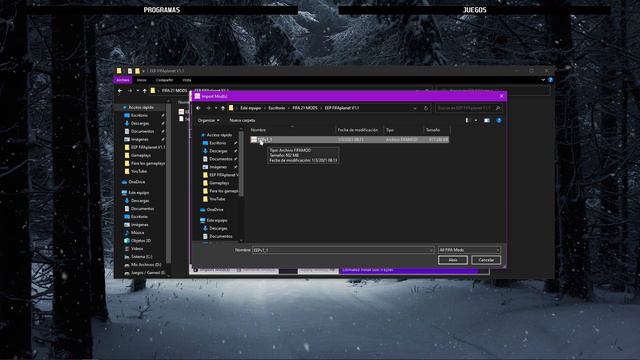Click the Nombre filename input field
Viewport: 640px width, 360px height.
(x=342, y=250)
